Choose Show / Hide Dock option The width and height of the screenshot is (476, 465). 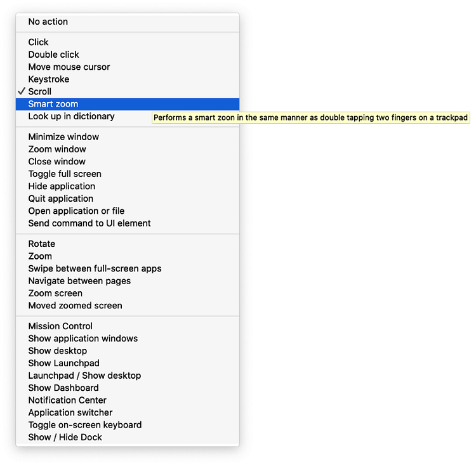128,437
